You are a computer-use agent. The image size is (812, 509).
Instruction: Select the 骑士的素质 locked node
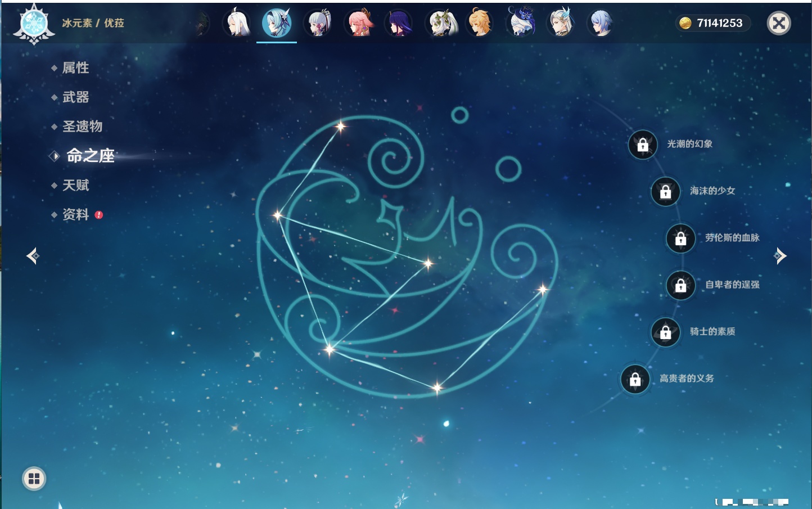tap(666, 332)
